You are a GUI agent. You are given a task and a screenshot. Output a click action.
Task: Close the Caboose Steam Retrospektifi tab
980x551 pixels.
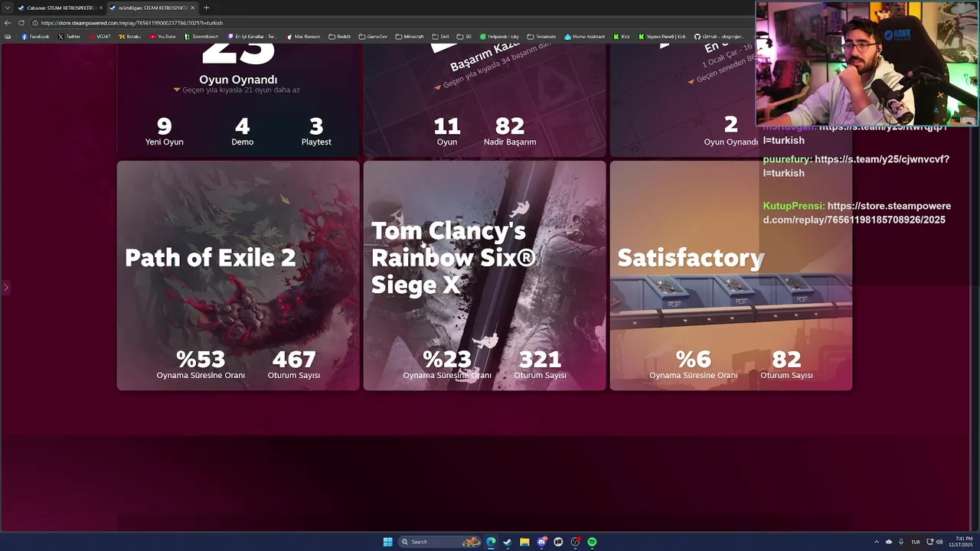[x=100, y=8]
